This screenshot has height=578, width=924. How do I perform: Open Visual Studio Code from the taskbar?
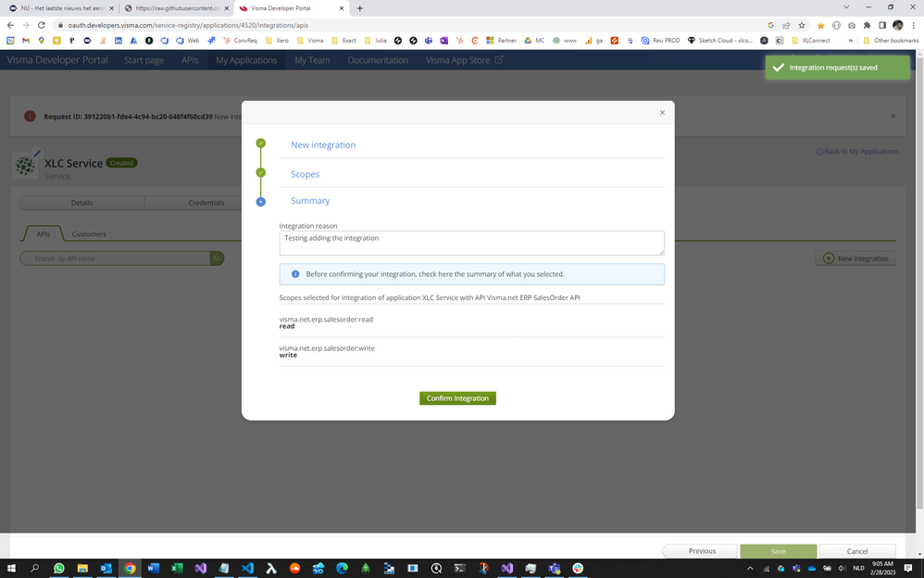tap(247, 568)
